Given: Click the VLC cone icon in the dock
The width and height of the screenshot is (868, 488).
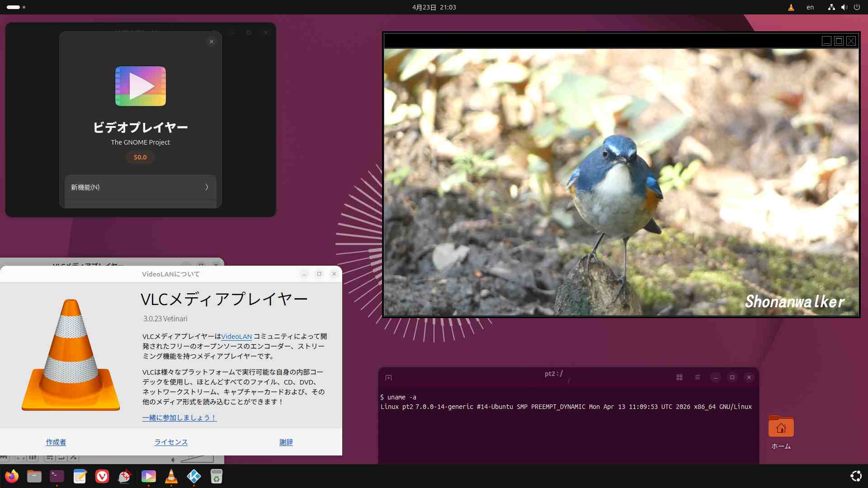Looking at the screenshot, I should 171,476.
